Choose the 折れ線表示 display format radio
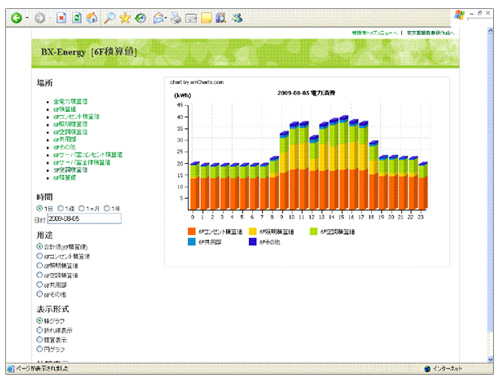 (39, 330)
